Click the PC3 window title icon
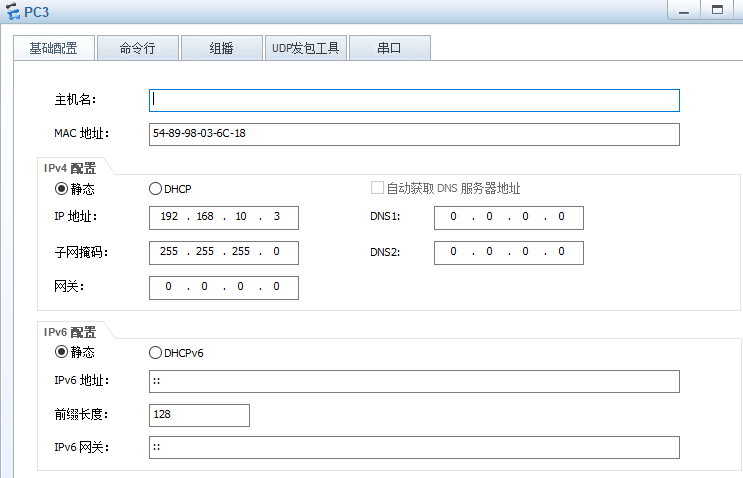The height and width of the screenshot is (478, 743). (x=13, y=11)
